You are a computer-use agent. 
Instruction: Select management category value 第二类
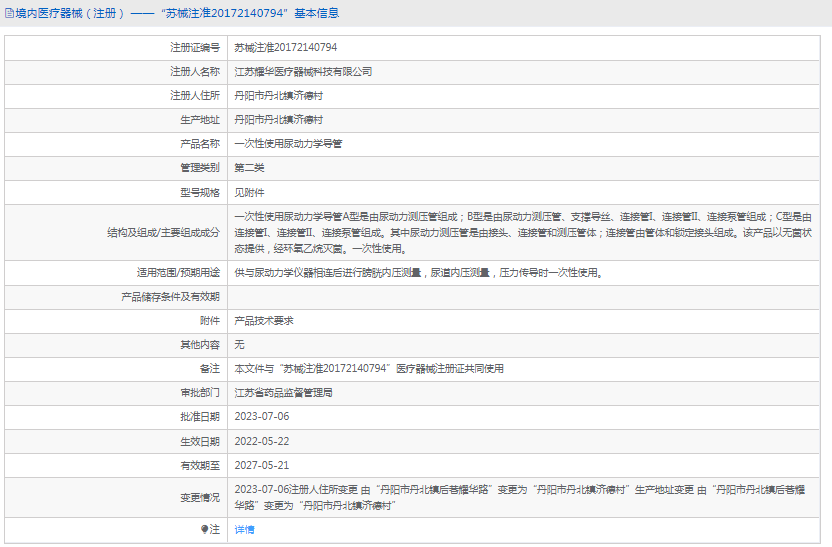[249, 168]
